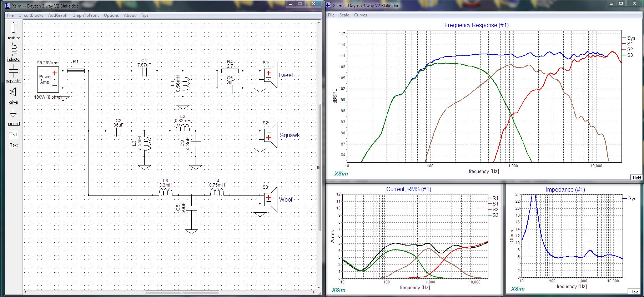The image size is (644, 297).
Task: Pick the upper Text tool in palette
Action: pos(14,135)
